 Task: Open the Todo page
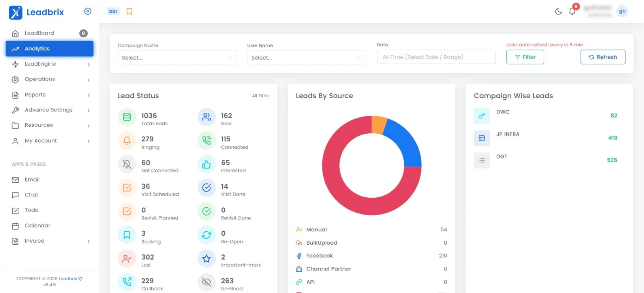coord(49,210)
